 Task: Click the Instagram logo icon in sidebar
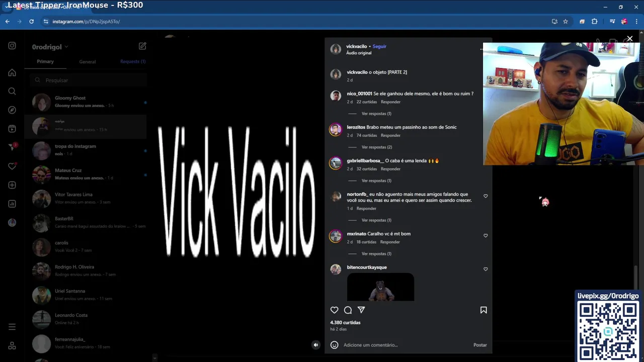coord(12,46)
